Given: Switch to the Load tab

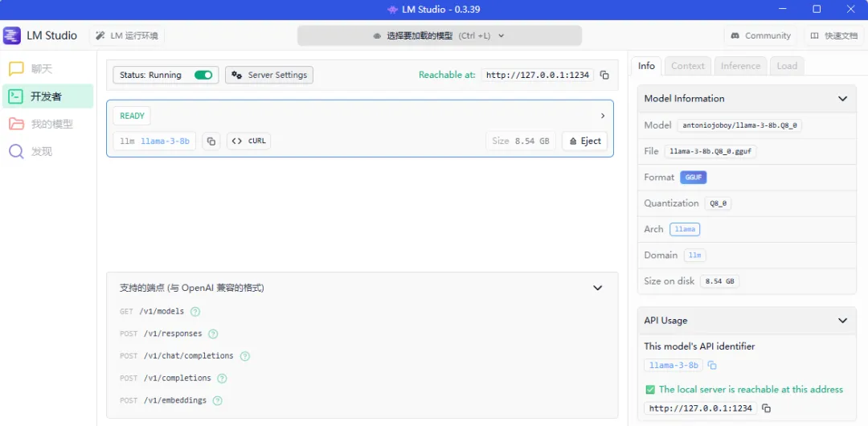Looking at the screenshot, I should pyautogui.click(x=787, y=66).
